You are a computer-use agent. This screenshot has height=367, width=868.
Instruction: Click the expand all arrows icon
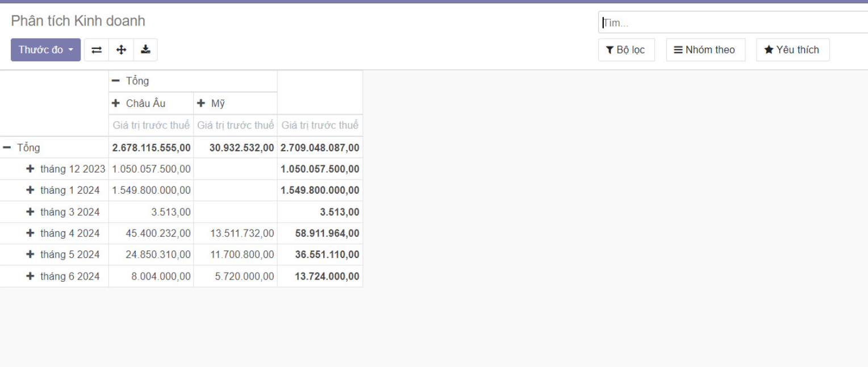[x=121, y=50]
